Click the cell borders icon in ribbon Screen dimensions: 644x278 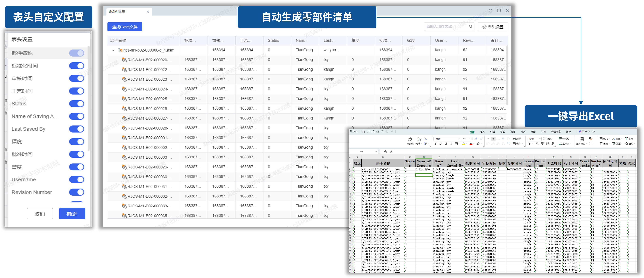pos(457,144)
